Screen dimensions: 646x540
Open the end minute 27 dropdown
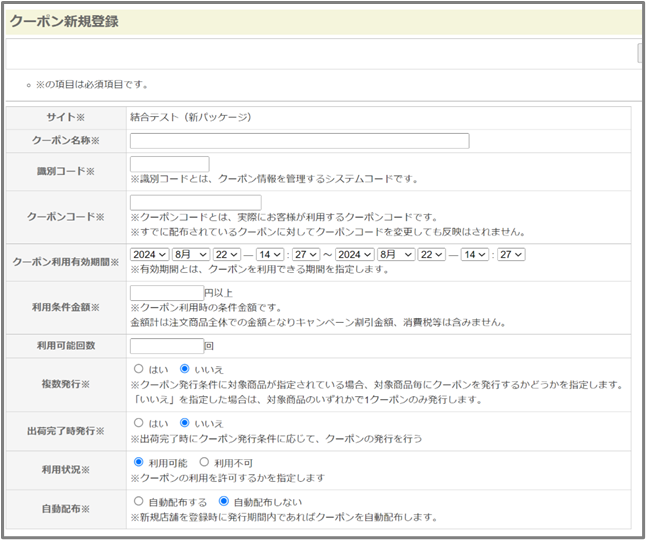point(511,255)
